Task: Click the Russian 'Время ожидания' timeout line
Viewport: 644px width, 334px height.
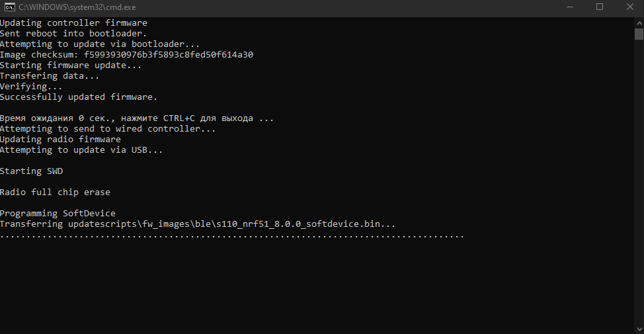Action: (x=137, y=118)
